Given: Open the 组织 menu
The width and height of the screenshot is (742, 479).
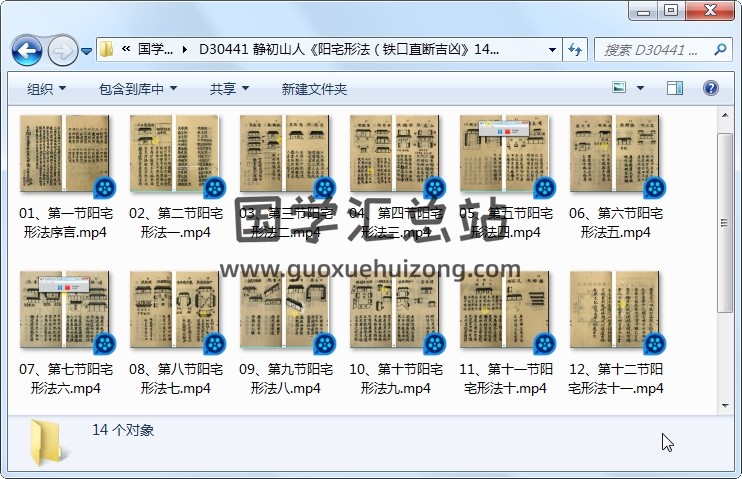Looking at the screenshot, I should click(x=46, y=89).
